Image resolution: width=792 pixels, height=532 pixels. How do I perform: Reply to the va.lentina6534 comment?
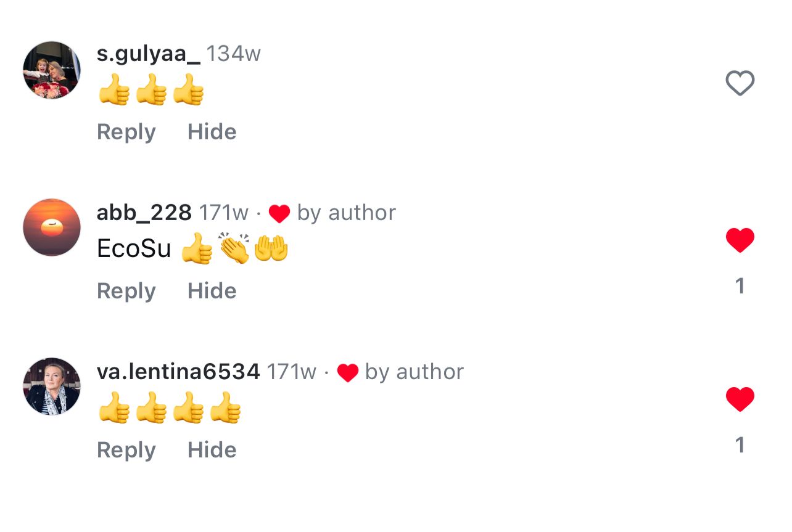(126, 450)
